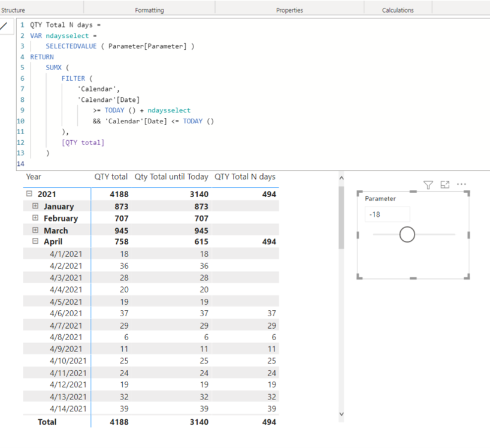This screenshot has width=490, height=448.
Task: Click scroll down arrow of matrix
Action: [x=341, y=414]
